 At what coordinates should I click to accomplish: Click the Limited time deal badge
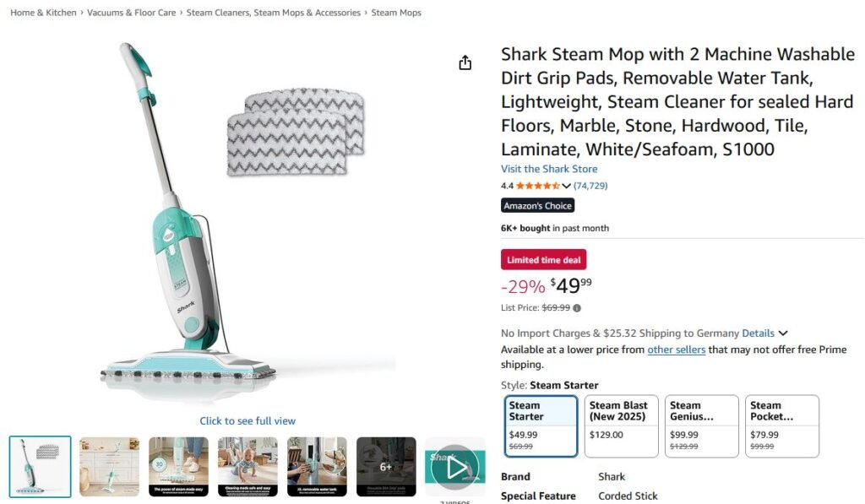click(x=543, y=259)
